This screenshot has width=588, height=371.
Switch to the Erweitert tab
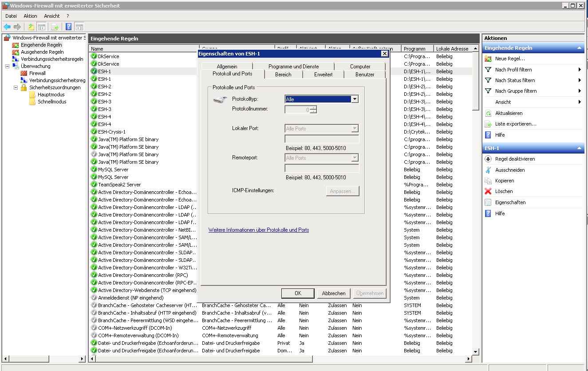coord(324,75)
